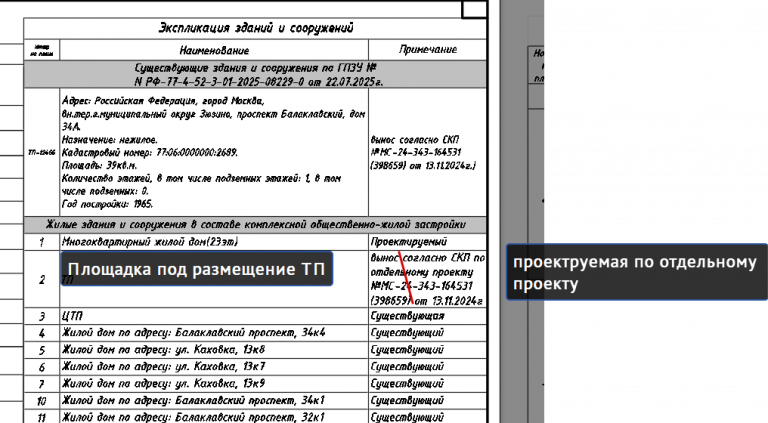The image size is (768, 423).
Task: Click the title 'Экспликация зданий и сооружений'
Action: point(256,28)
